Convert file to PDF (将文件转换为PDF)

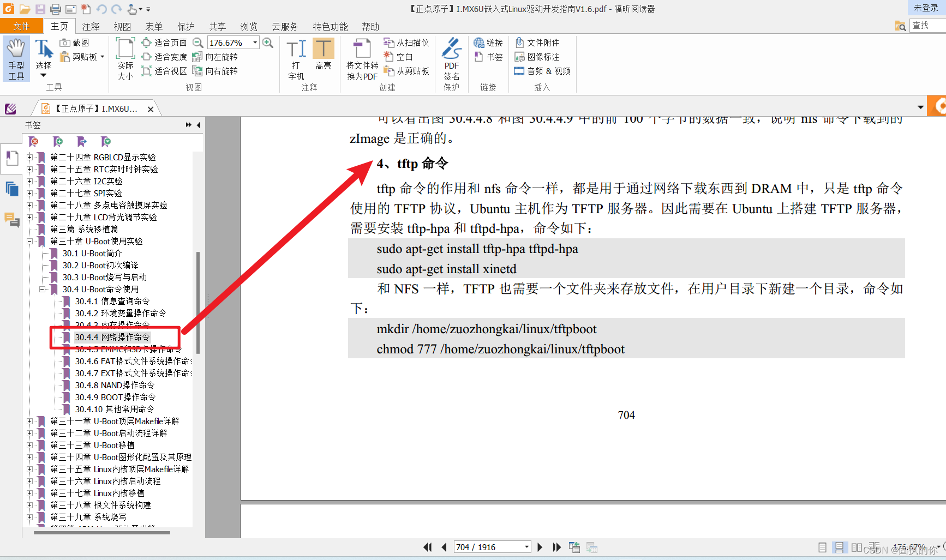362,59
